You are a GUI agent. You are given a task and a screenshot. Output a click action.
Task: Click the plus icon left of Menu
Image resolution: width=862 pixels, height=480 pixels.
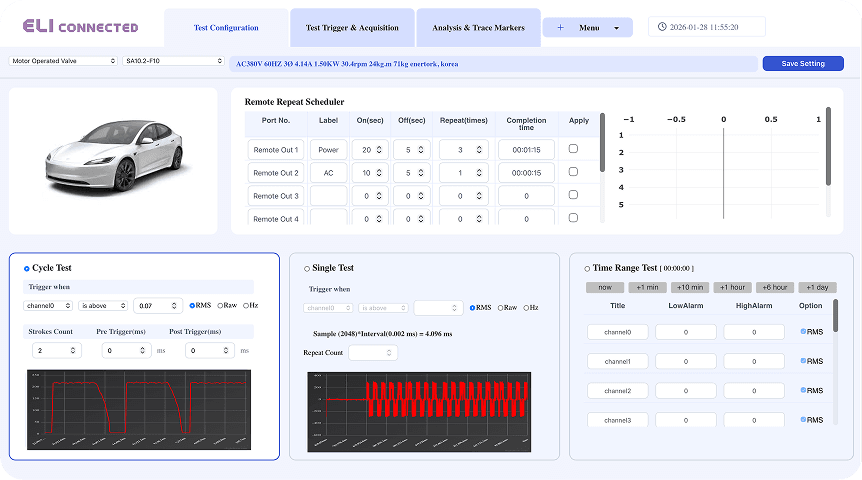pos(560,28)
